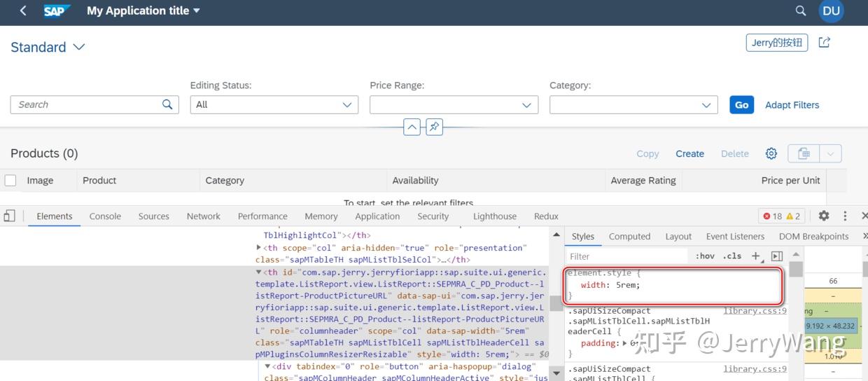The image size is (868, 381).
Task: Switch to the Application tab
Action: coord(377,216)
